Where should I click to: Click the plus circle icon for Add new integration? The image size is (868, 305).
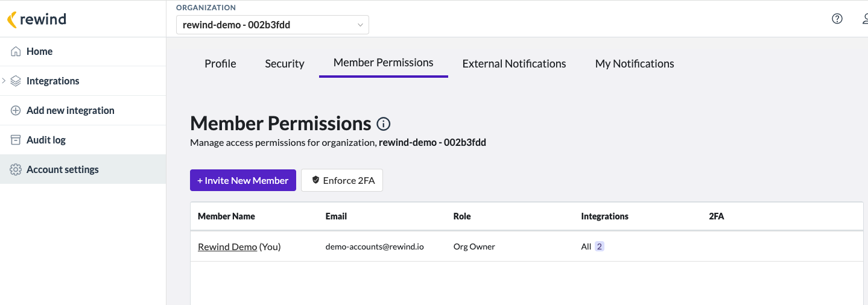pos(16,110)
